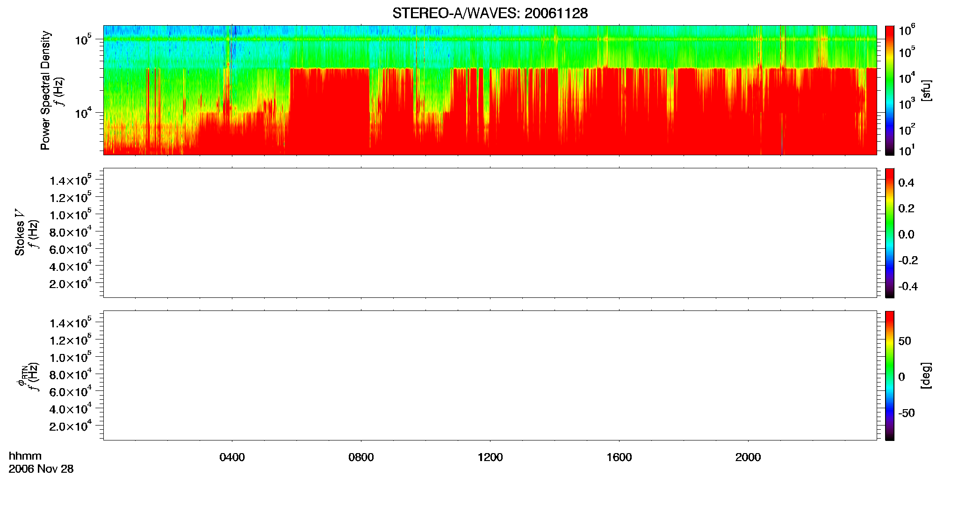Click the 6.0×10^4 frequency tick in phi RTN panel

click(71, 392)
